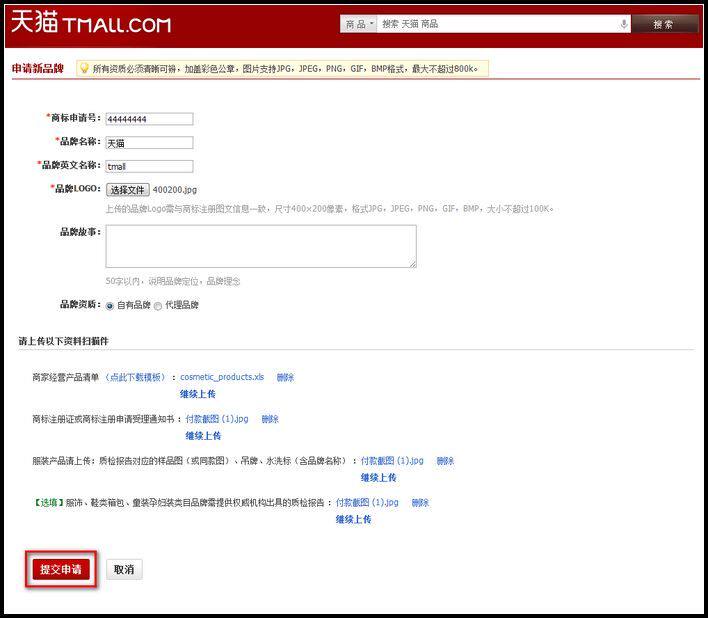Click the microphone voice search icon
Viewport: 708px width, 618px height.
pyautogui.click(x=624, y=24)
